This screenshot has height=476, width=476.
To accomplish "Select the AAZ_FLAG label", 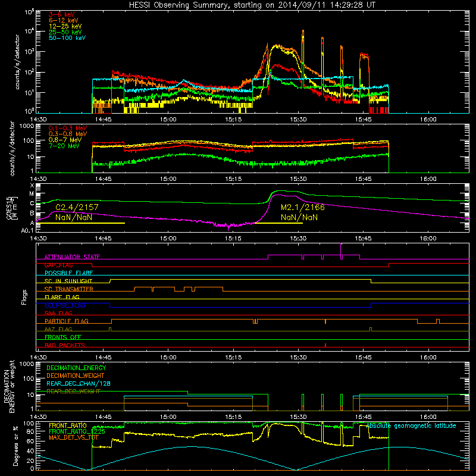I will [x=58, y=329].
